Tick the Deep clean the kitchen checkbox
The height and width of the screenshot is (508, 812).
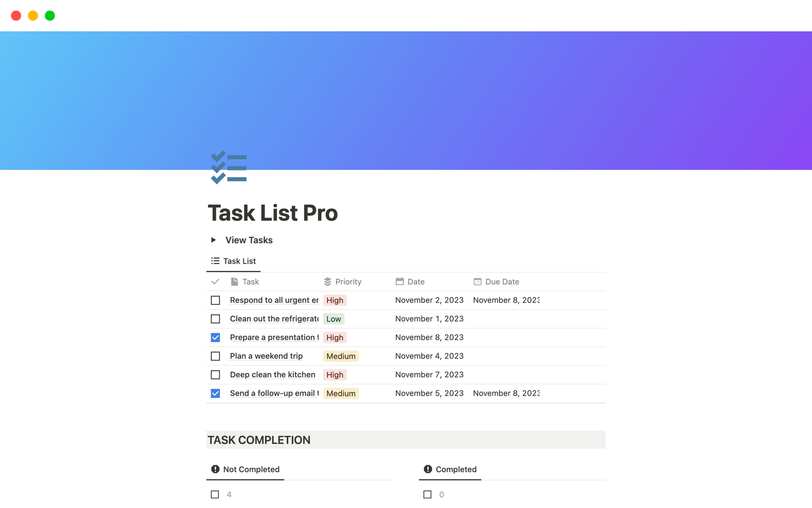pyautogui.click(x=215, y=375)
